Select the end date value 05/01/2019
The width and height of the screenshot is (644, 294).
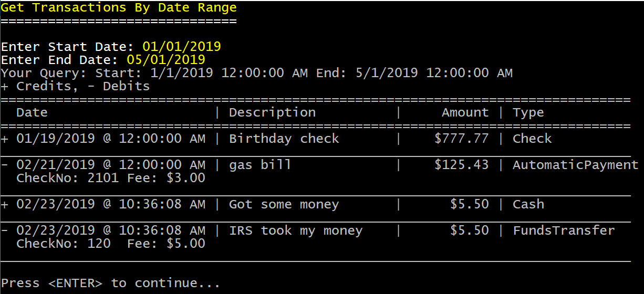pyautogui.click(x=166, y=60)
